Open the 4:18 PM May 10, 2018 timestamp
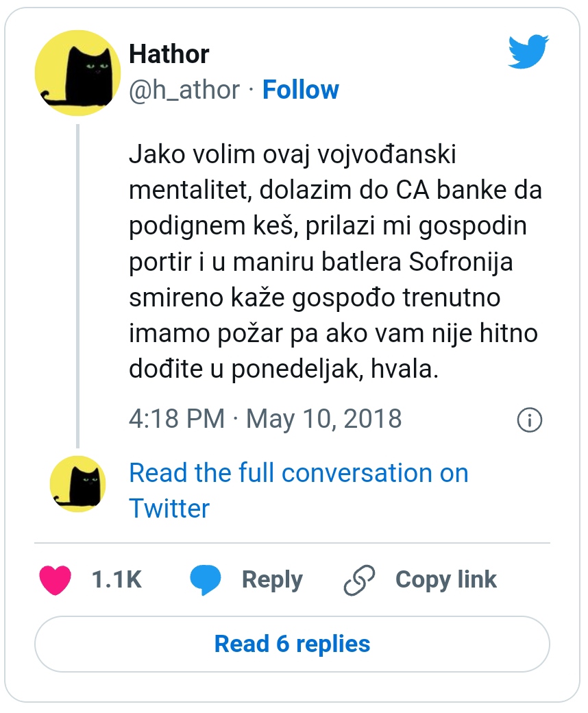This screenshot has height=713, width=588. tap(265, 419)
